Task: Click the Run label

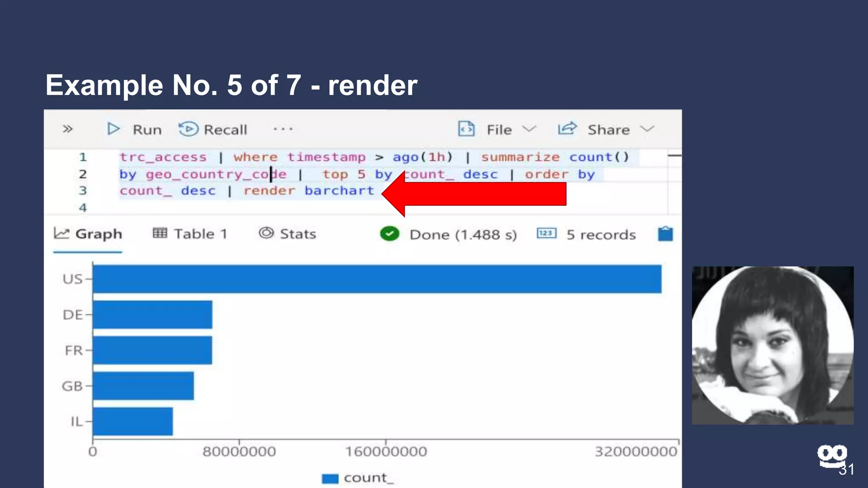Action: [147, 130]
